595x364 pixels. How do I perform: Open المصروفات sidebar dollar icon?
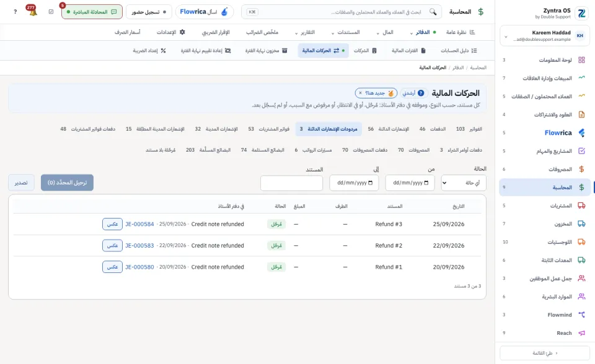(x=581, y=169)
